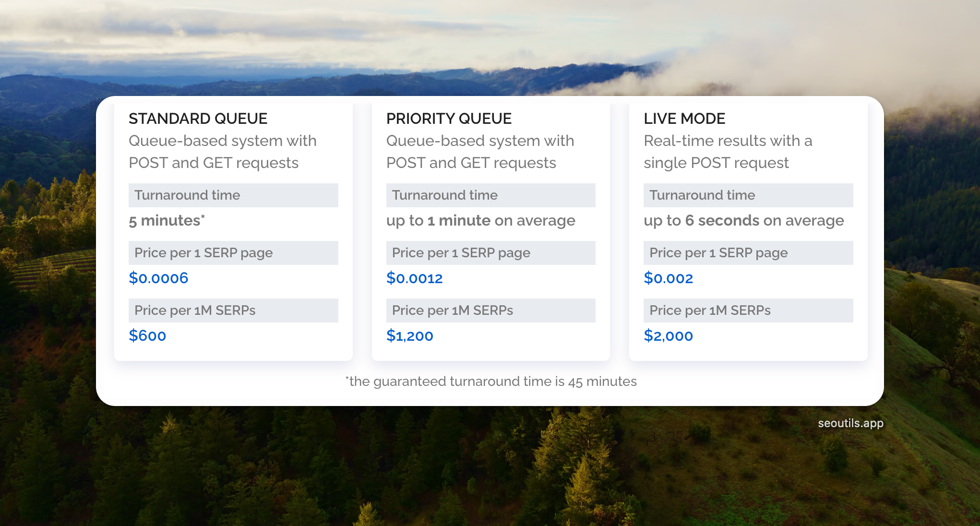The height and width of the screenshot is (526, 980).
Task: Click the LIVE MODE heading
Action: [684, 119]
